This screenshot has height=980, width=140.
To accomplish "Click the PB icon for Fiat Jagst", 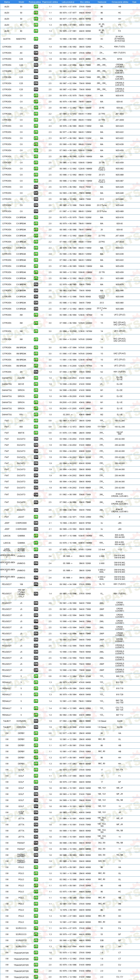I will (36, 517).
